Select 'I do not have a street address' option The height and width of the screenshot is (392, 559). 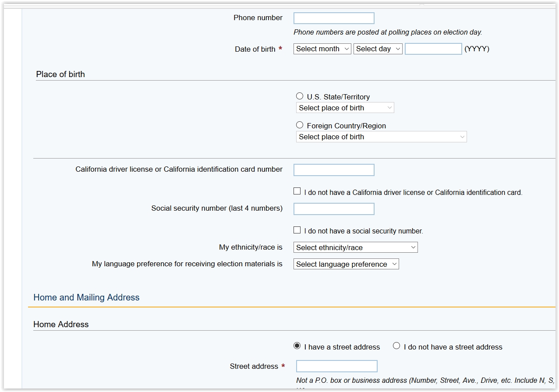(x=396, y=346)
